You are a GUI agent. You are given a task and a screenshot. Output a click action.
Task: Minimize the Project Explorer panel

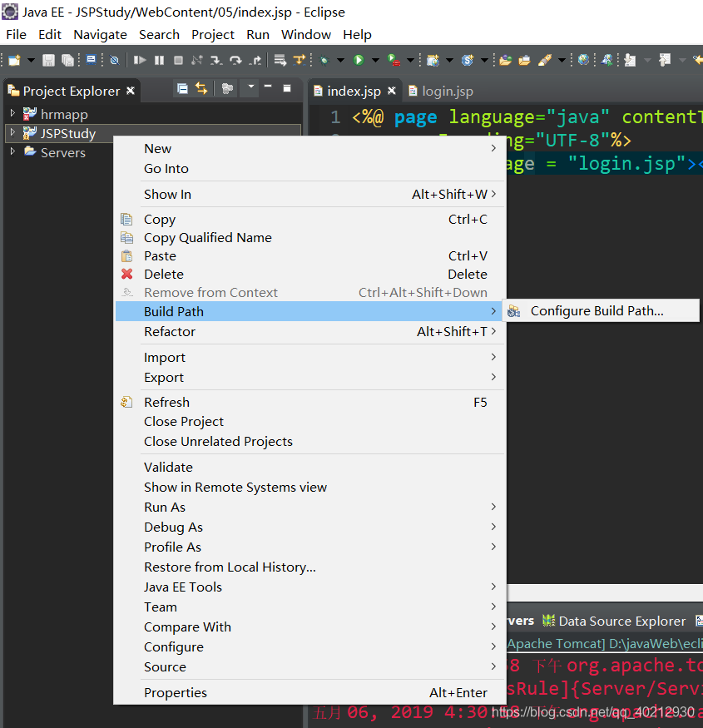point(268,87)
